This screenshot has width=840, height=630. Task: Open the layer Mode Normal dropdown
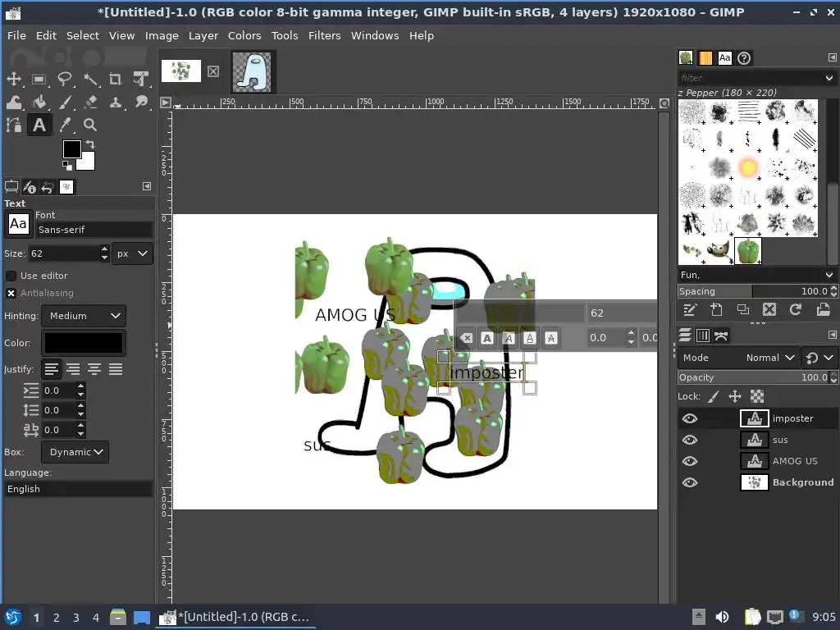tap(739, 358)
